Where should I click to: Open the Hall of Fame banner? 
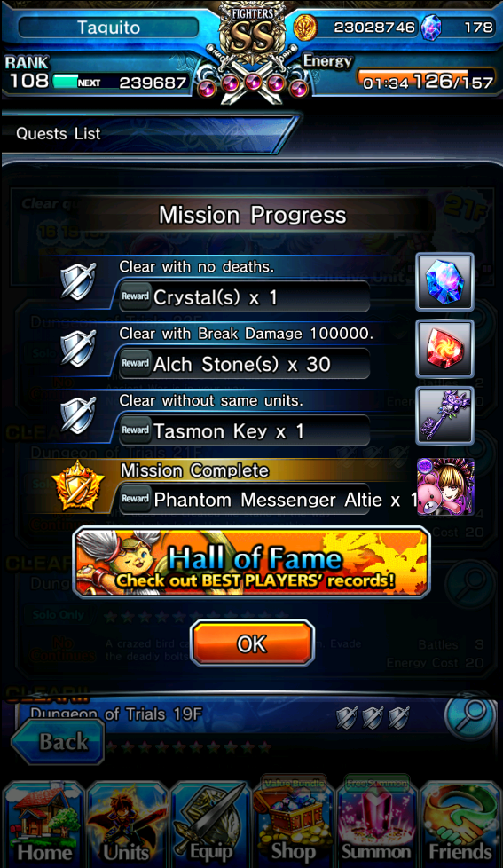[x=252, y=563]
